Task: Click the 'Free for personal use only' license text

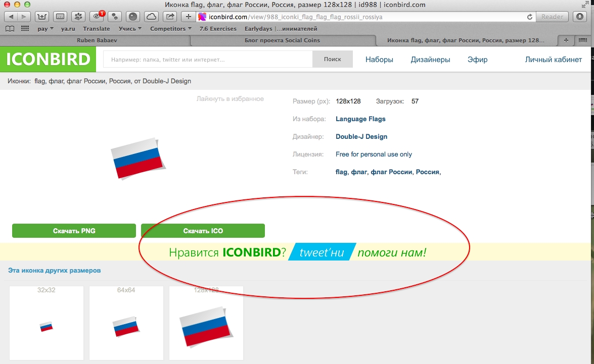Action: (x=374, y=154)
